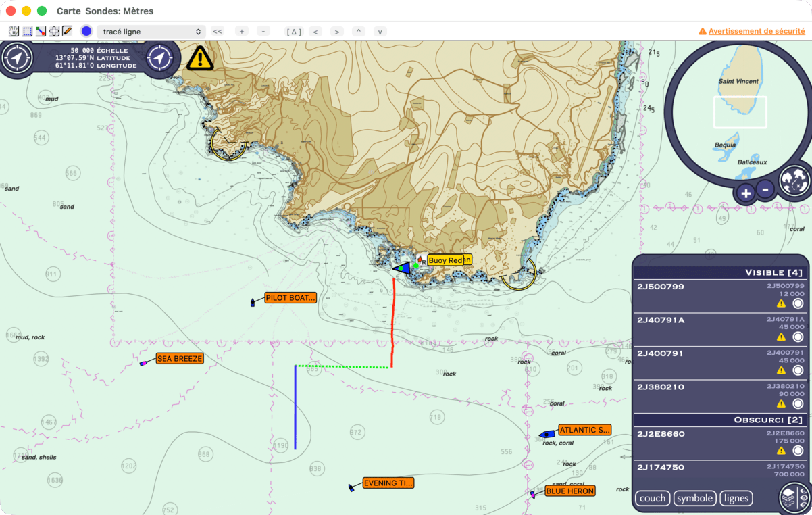Click the down arrow v toolbar button
The image size is (812, 515).
(x=380, y=32)
